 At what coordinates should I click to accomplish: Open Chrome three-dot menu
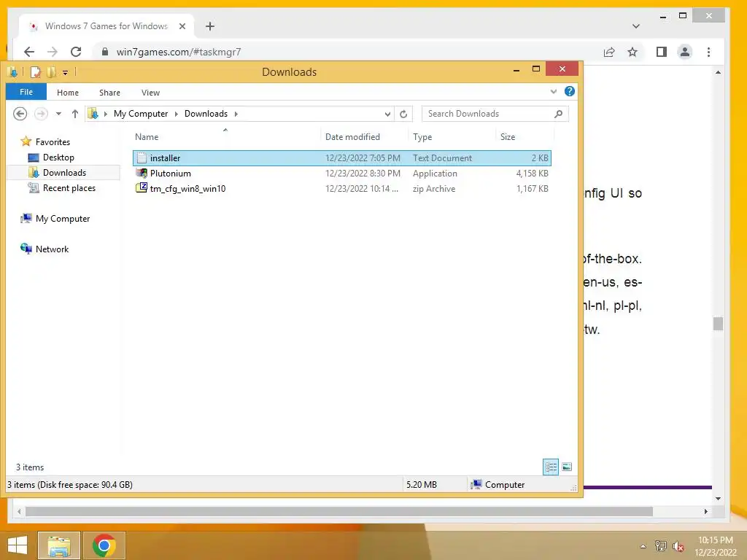click(708, 52)
